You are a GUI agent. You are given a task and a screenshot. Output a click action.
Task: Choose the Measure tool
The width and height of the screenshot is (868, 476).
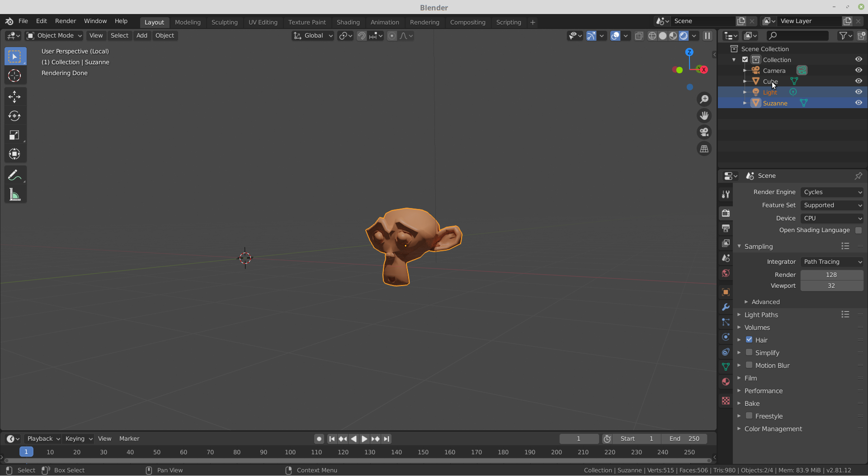pyautogui.click(x=15, y=195)
